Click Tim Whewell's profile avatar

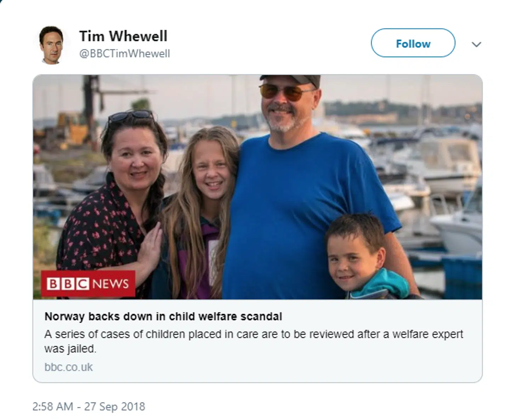[52, 45]
